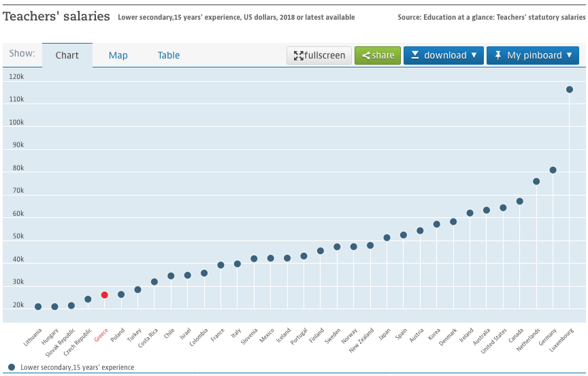Click the Teachers' statutory salaries source link
Viewport: 588px width, 376px height.
click(x=534, y=17)
